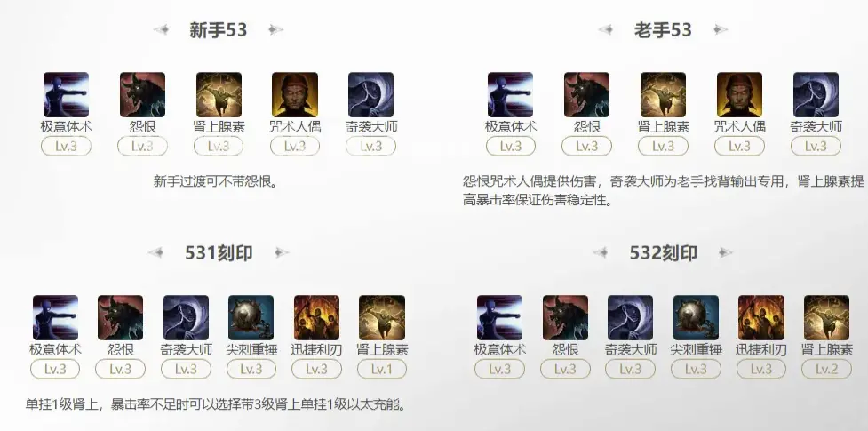Click Lv.2 badge under 肾上腺素 in 532刻印
This screenshot has height=431, width=868.
pyautogui.click(x=826, y=369)
